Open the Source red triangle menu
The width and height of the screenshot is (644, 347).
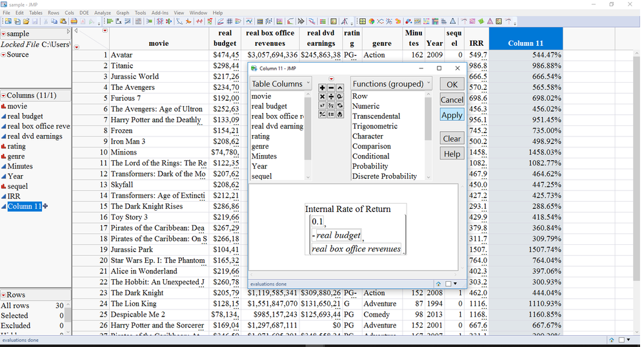tap(3, 55)
